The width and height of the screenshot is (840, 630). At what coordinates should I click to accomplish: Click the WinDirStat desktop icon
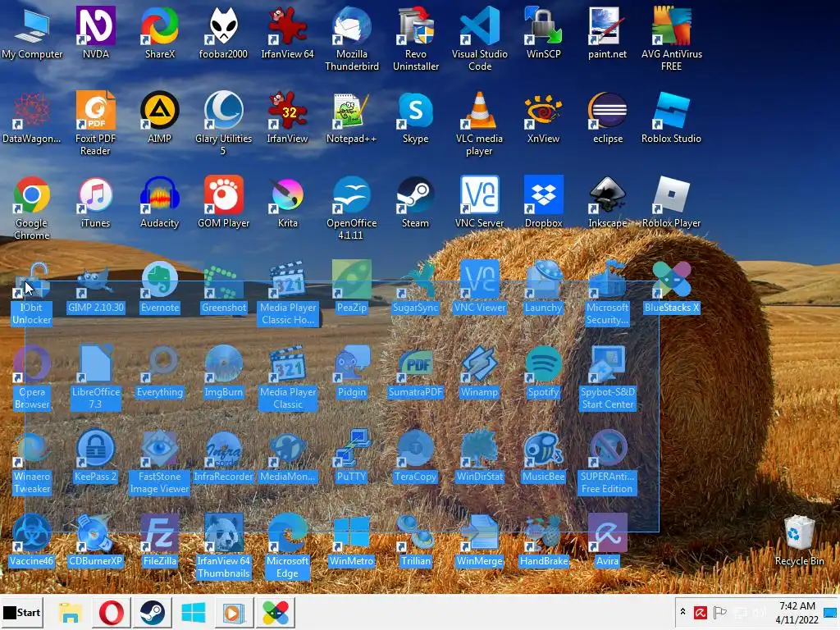point(479,455)
